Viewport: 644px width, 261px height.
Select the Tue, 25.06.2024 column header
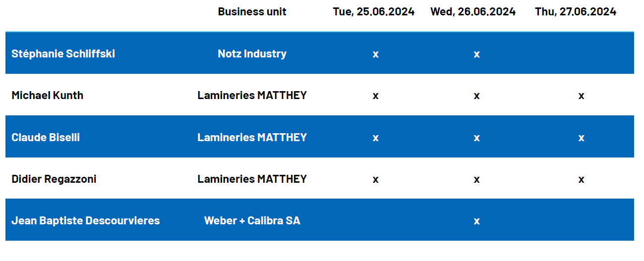coord(373,11)
